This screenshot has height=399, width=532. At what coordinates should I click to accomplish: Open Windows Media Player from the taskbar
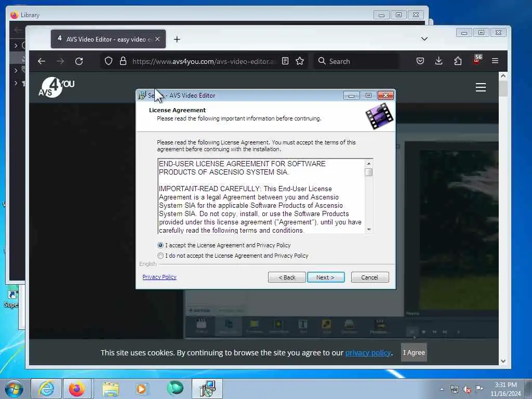[141, 389]
